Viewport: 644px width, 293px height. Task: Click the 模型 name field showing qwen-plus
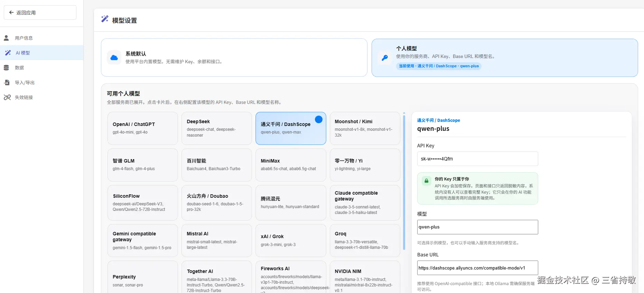tap(477, 227)
